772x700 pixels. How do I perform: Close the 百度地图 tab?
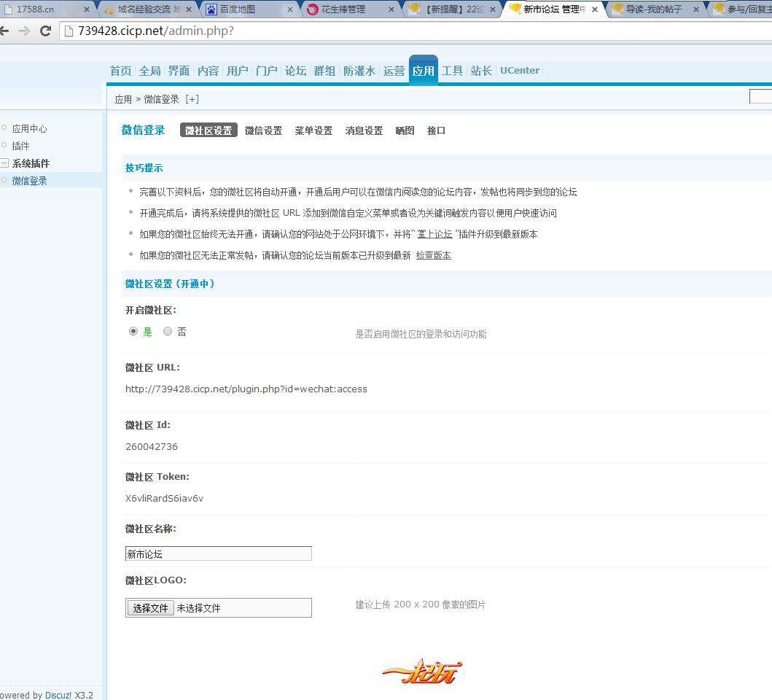[x=290, y=9]
